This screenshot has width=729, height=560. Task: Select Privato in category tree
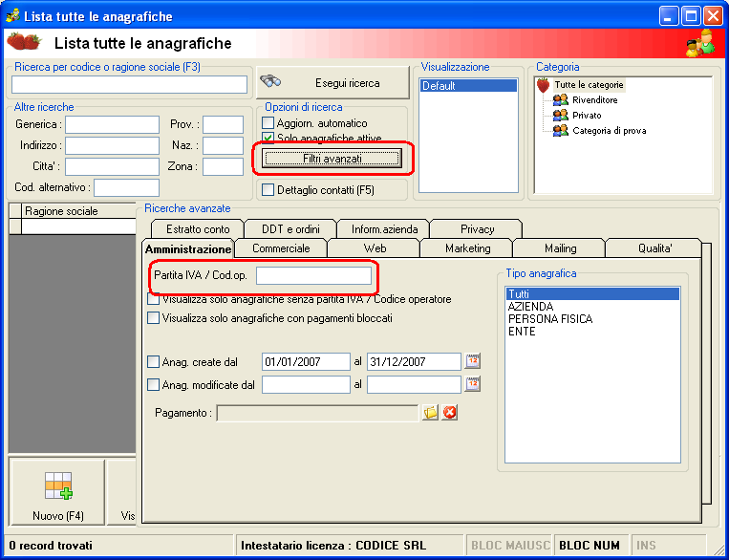[587, 116]
